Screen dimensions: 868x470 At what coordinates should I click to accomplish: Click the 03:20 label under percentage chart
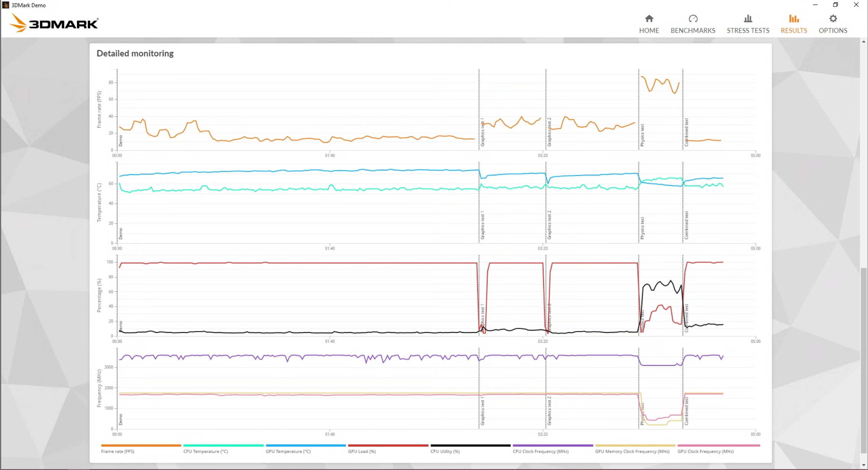tap(543, 341)
